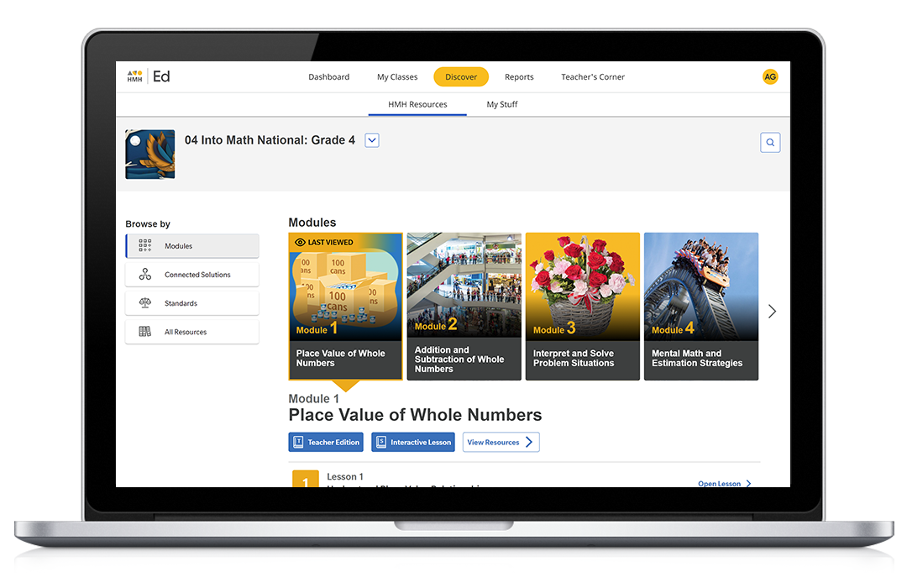
Task: Click the View Resources button
Action: tap(501, 442)
